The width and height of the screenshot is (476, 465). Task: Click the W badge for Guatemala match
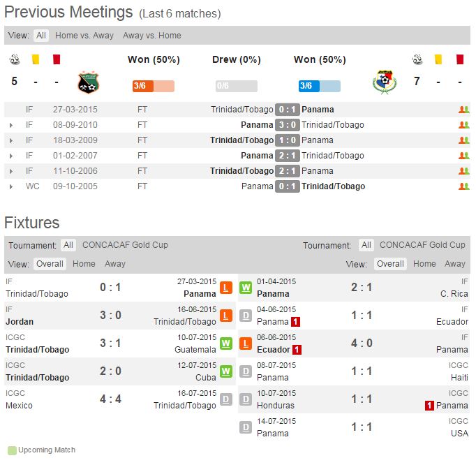pos(226,344)
